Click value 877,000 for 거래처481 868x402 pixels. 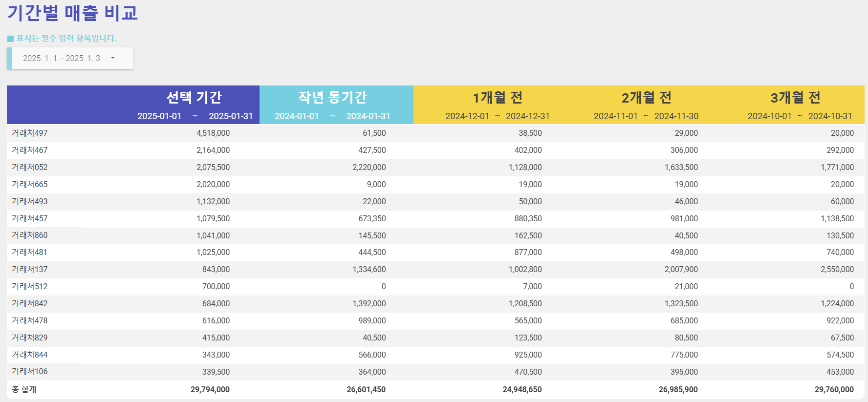pos(528,253)
